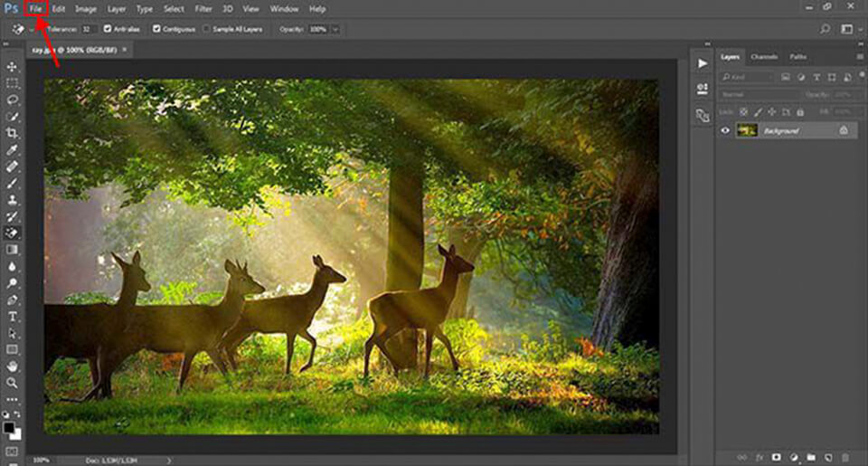Toggle Lock all padlock icon

coord(800,112)
